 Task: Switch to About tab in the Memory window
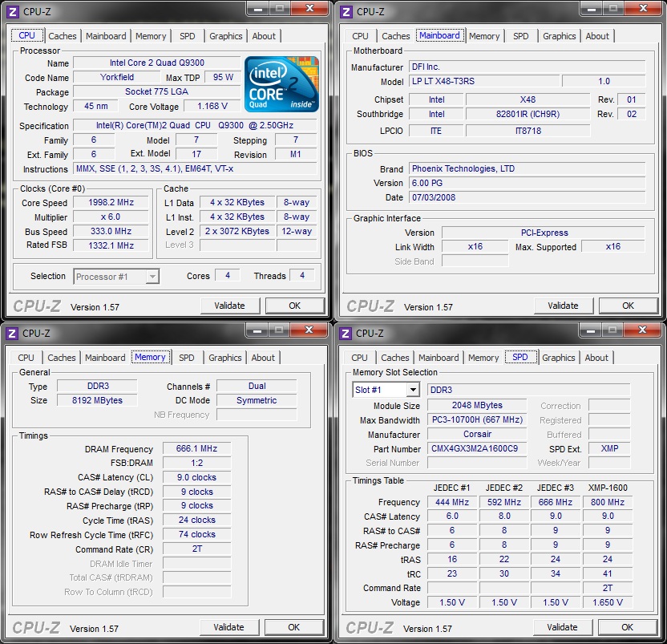[x=263, y=358]
